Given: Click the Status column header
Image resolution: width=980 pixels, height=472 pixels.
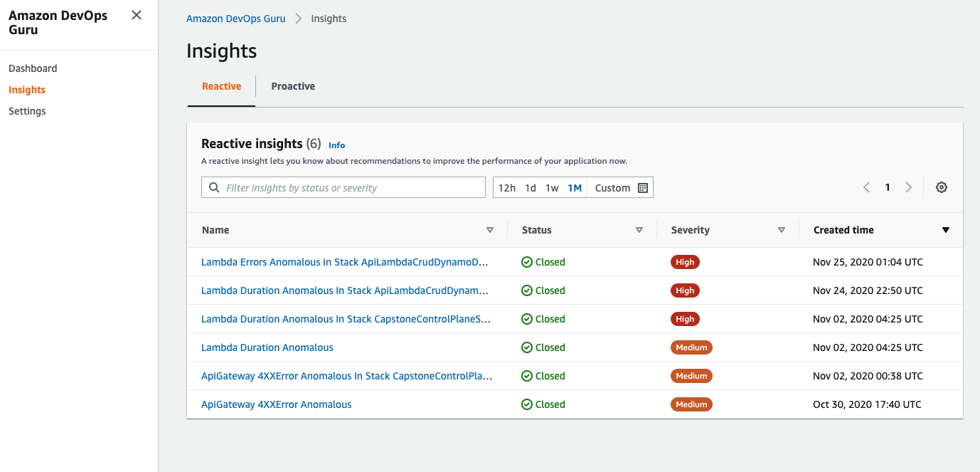Looking at the screenshot, I should click(x=537, y=230).
